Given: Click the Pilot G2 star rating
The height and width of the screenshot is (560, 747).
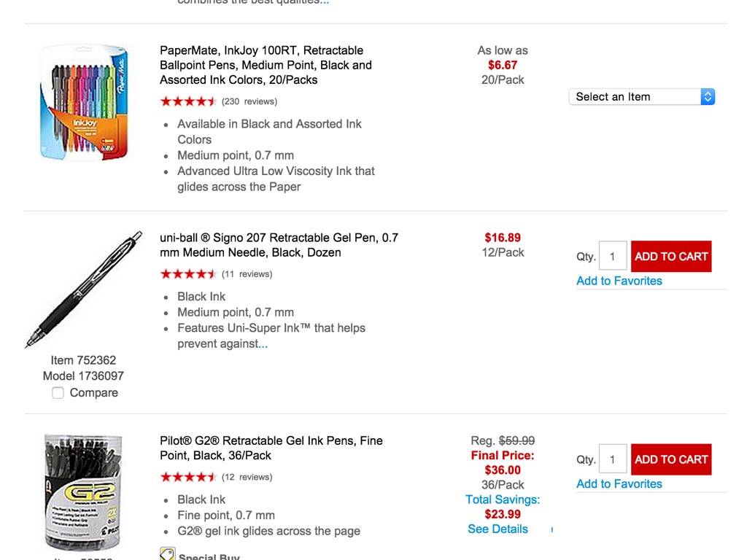Looking at the screenshot, I should click(x=189, y=477).
